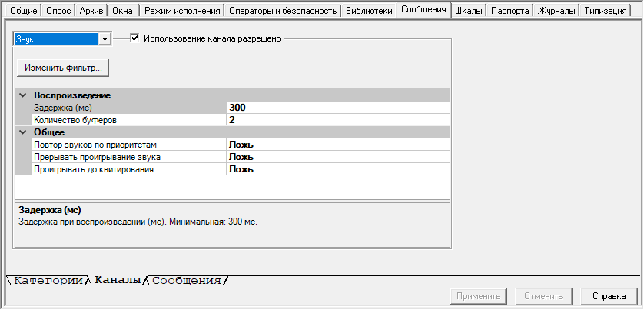The width and height of the screenshot is (644, 310).
Task: Select the Окна tab
Action: (x=123, y=11)
